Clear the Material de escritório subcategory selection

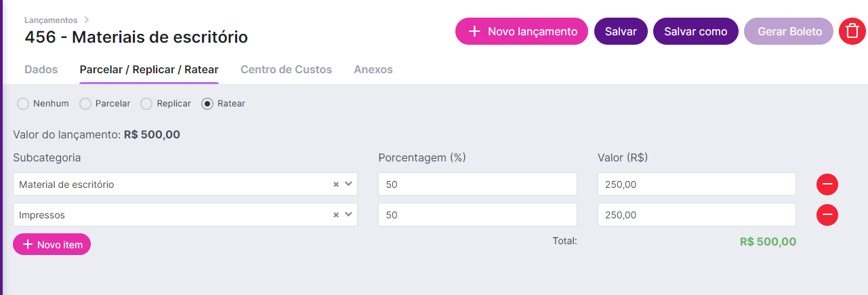pos(336,184)
